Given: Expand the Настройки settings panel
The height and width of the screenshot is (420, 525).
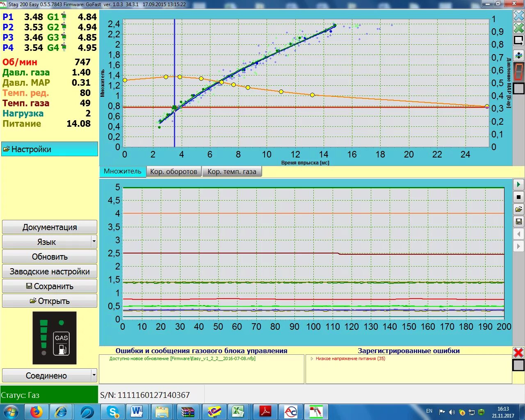Looking at the screenshot, I should point(49,149).
